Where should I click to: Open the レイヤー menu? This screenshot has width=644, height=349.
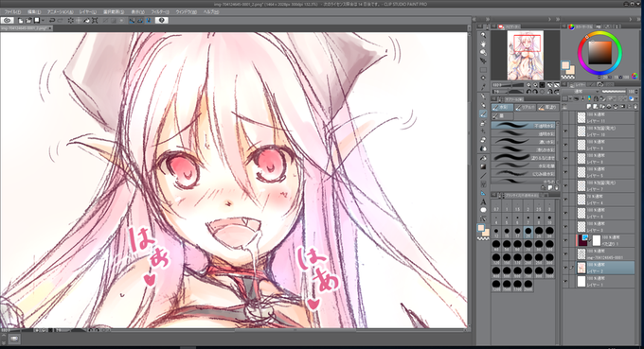[x=88, y=12]
